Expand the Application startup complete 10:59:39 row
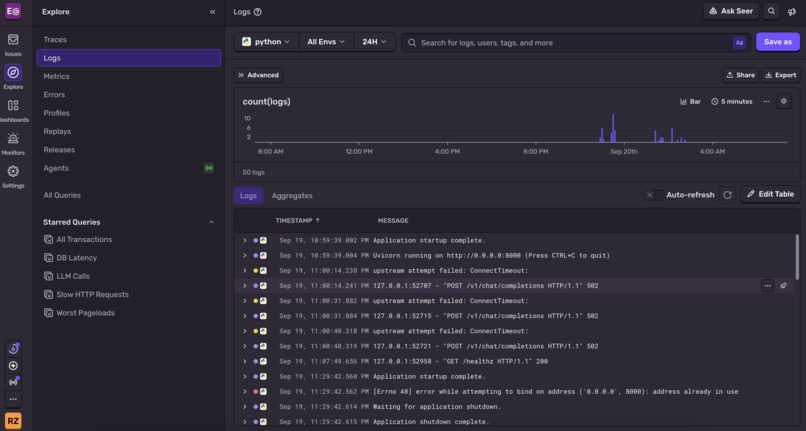Image resolution: width=806 pixels, height=431 pixels. pos(245,240)
